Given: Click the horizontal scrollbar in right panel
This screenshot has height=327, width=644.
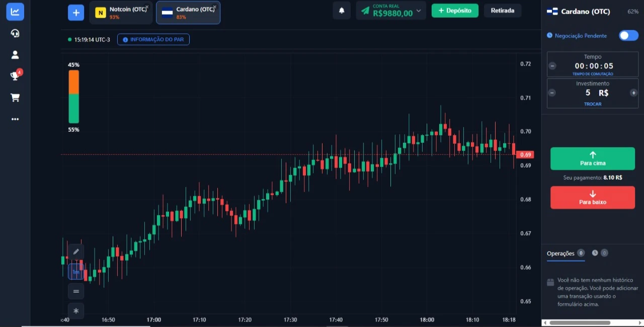Looking at the screenshot, I should 580,322.
